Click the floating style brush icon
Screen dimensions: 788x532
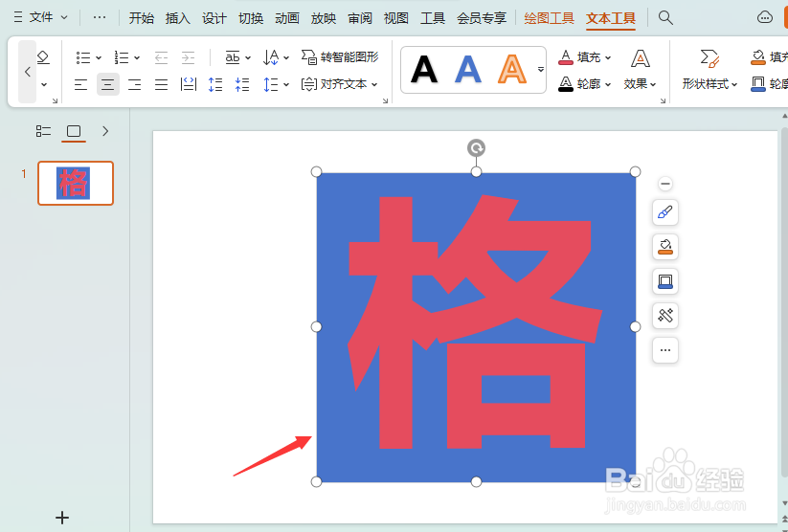coord(664,212)
